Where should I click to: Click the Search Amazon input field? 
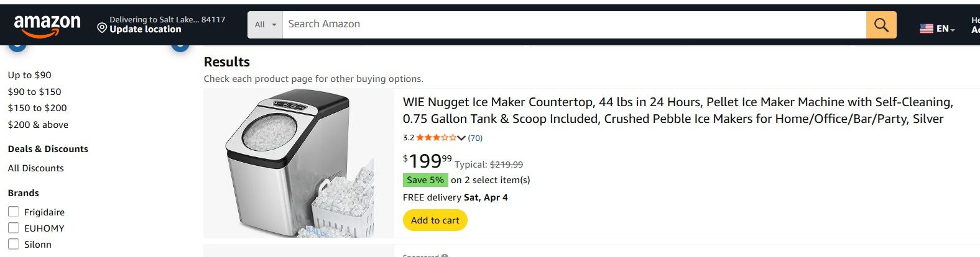(572, 25)
